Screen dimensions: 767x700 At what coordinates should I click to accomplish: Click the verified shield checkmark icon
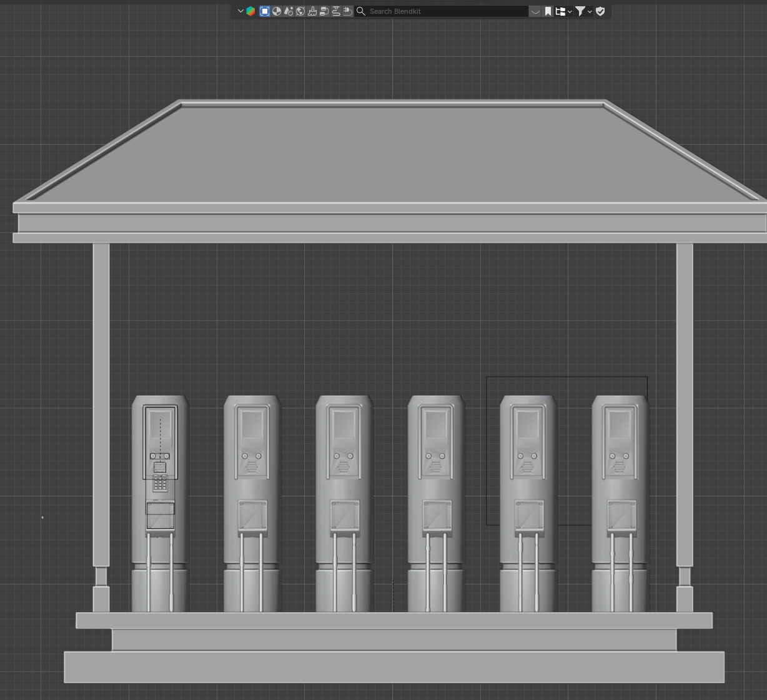coord(600,11)
